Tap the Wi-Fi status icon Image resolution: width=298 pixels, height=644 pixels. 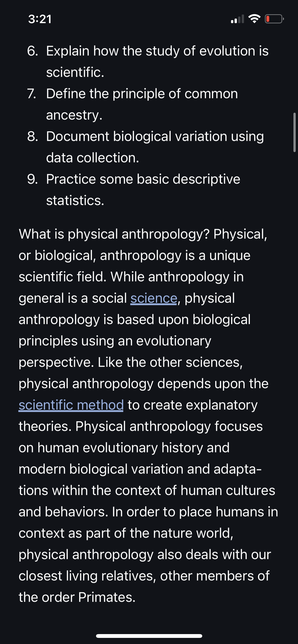point(254,19)
